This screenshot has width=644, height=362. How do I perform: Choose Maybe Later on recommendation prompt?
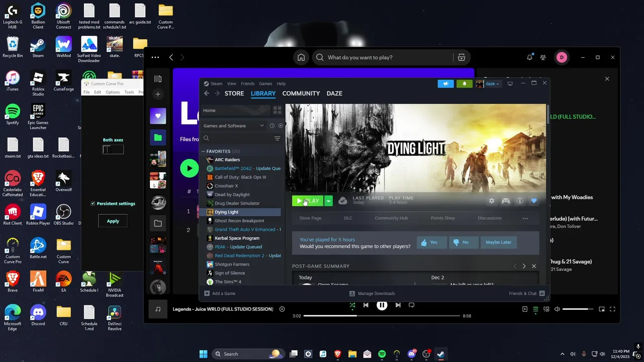click(499, 242)
